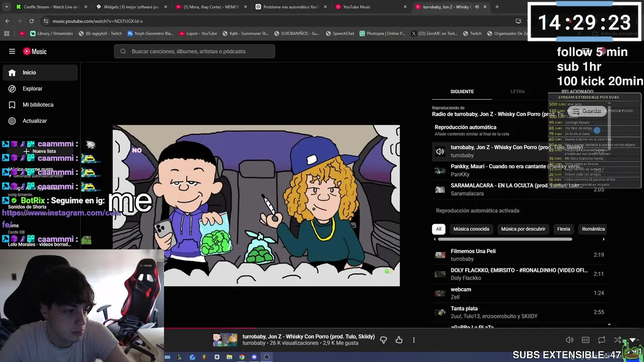Play DOLY FLACKKO RONALDINHO from queue
Screen dimensions: 644x362
[519, 274]
